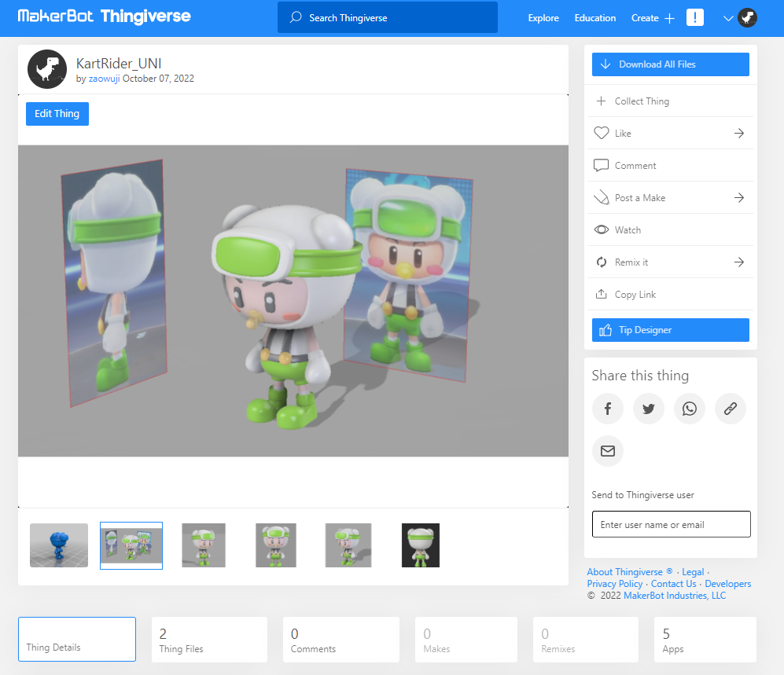Viewport: 784px width, 675px height.
Task: Expand the Remix it arrow
Action: pos(738,262)
